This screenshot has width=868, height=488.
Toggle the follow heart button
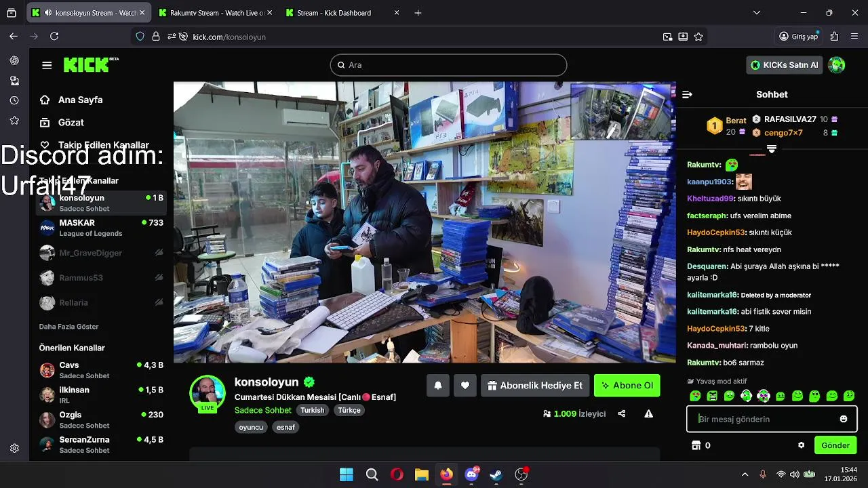pyautogui.click(x=465, y=385)
